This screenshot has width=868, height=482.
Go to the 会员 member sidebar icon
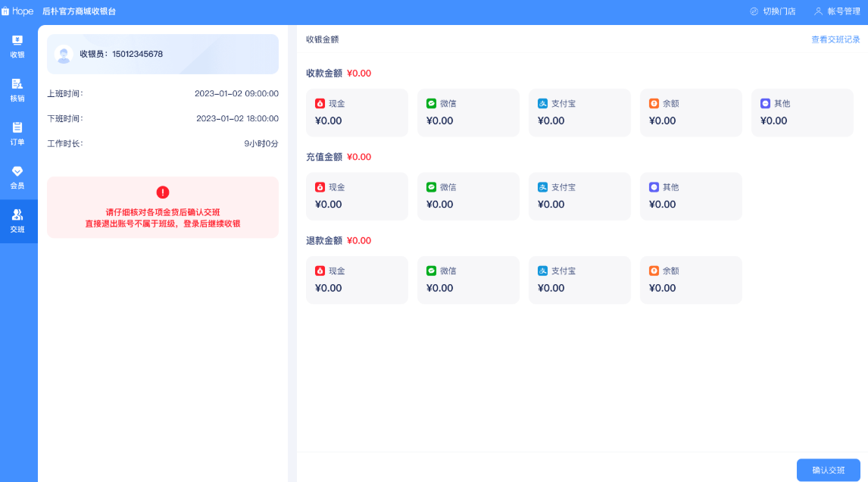17,172
